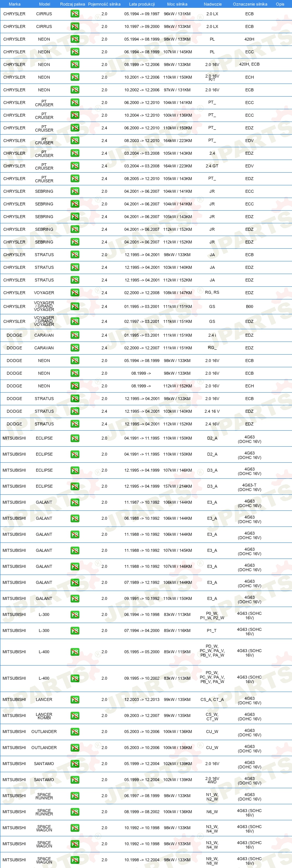292x868 pixels.
Task: Click the Oznaczenie silnika column header
Action: (x=250, y=4)
